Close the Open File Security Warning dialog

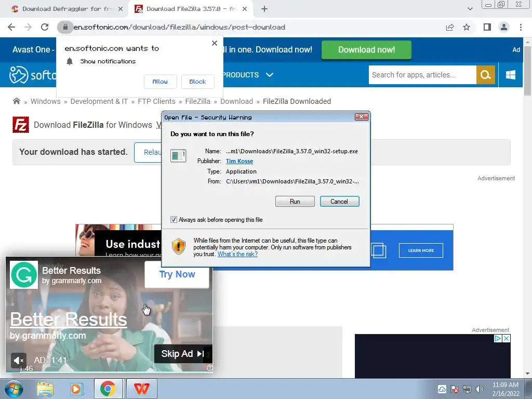pyautogui.click(x=362, y=117)
